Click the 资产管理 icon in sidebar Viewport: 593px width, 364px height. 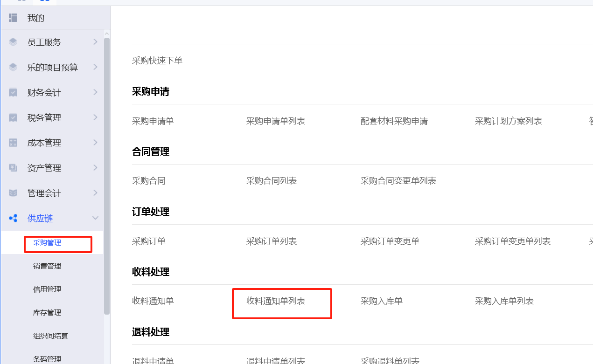[x=13, y=168]
